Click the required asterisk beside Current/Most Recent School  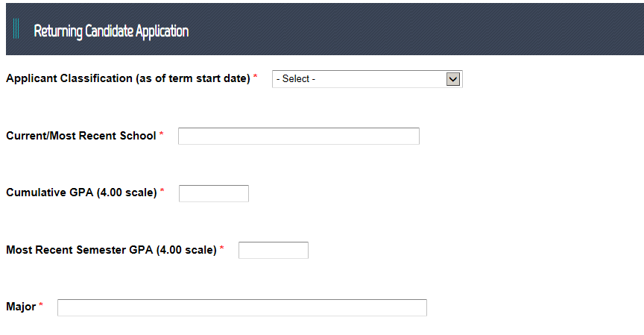click(162, 134)
